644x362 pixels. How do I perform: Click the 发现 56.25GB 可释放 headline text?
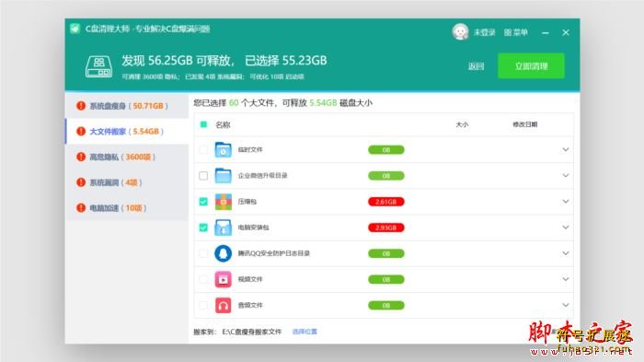(178, 61)
